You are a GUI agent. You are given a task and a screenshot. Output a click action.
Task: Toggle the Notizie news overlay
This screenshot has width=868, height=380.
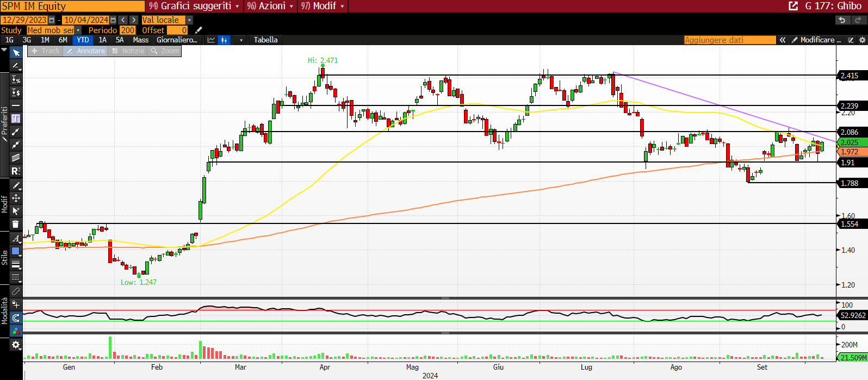click(x=128, y=51)
